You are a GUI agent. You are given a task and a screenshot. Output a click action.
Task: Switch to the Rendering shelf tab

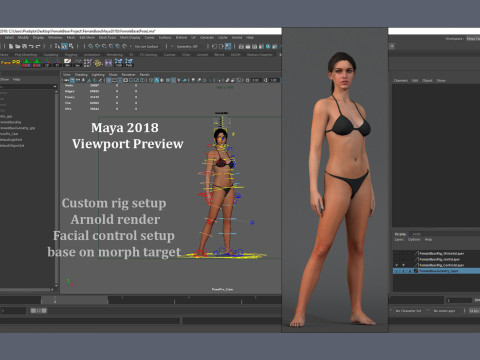115,55
